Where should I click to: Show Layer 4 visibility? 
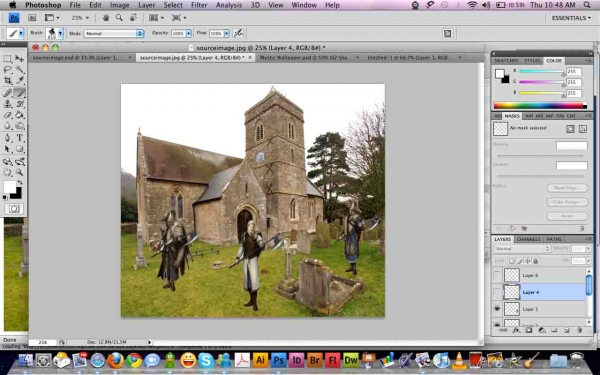point(497,292)
